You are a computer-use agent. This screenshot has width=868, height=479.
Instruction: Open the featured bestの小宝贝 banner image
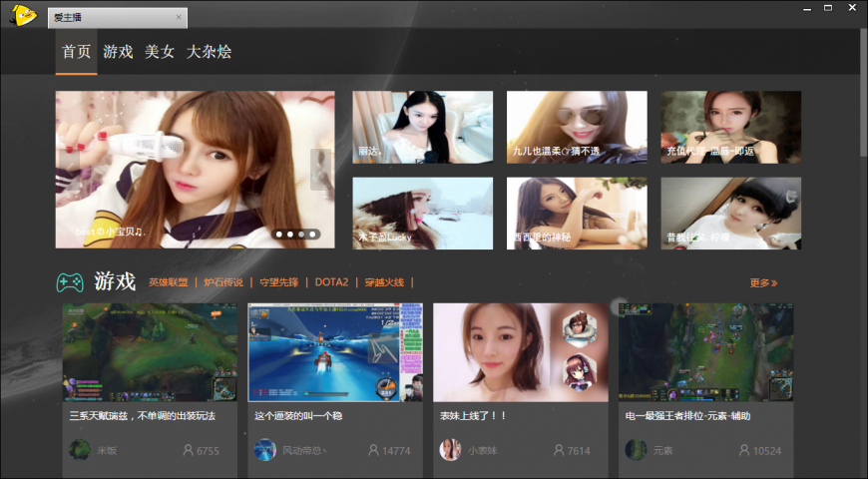click(x=195, y=170)
